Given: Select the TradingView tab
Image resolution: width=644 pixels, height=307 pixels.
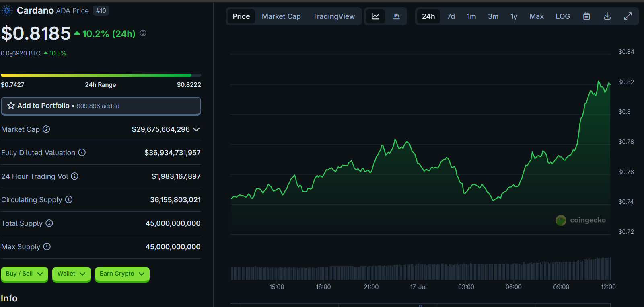Looking at the screenshot, I should coord(334,16).
